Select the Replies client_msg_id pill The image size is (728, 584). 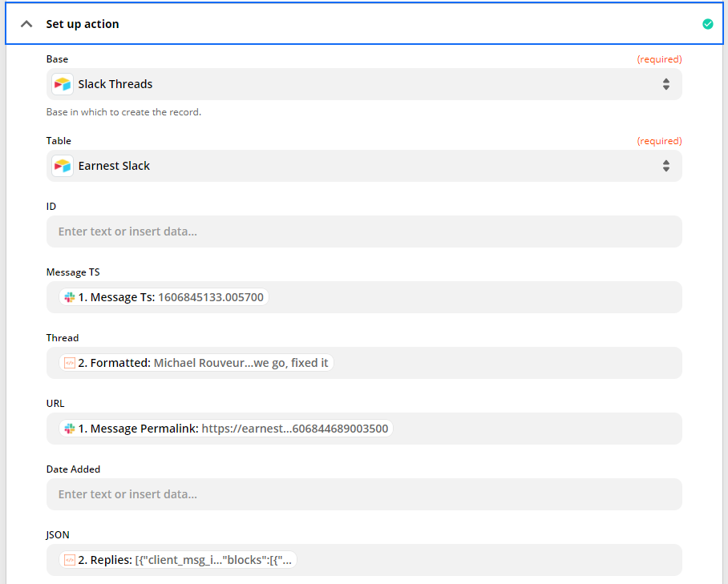click(178, 560)
